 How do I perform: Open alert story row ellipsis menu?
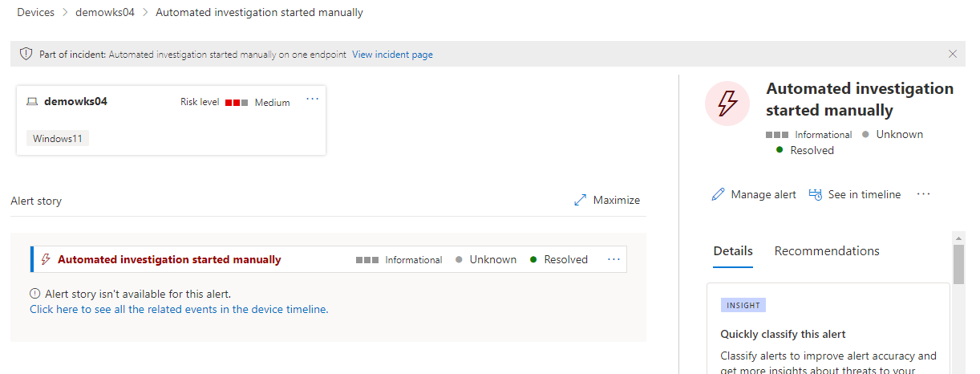[614, 259]
